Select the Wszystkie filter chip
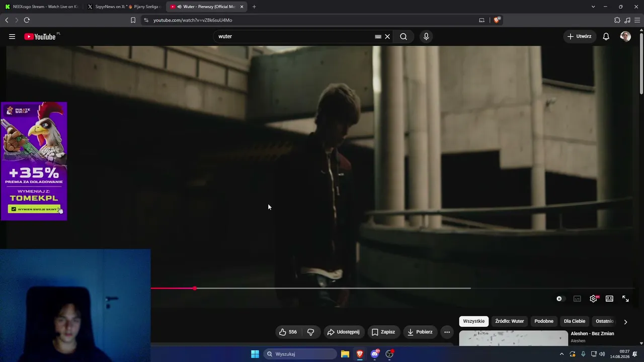This screenshot has height=362, width=644. [474, 321]
